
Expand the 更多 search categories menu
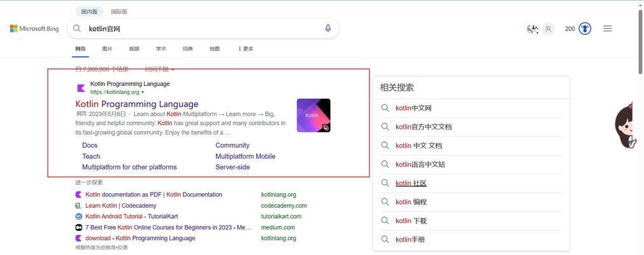coord(246,48)
